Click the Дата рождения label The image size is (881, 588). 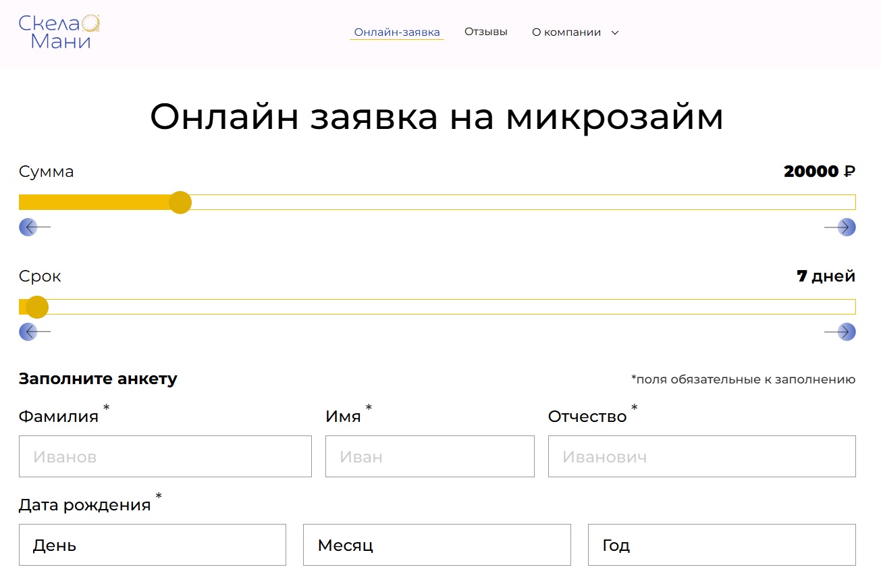pyautogui.click(x=85, y=505)
